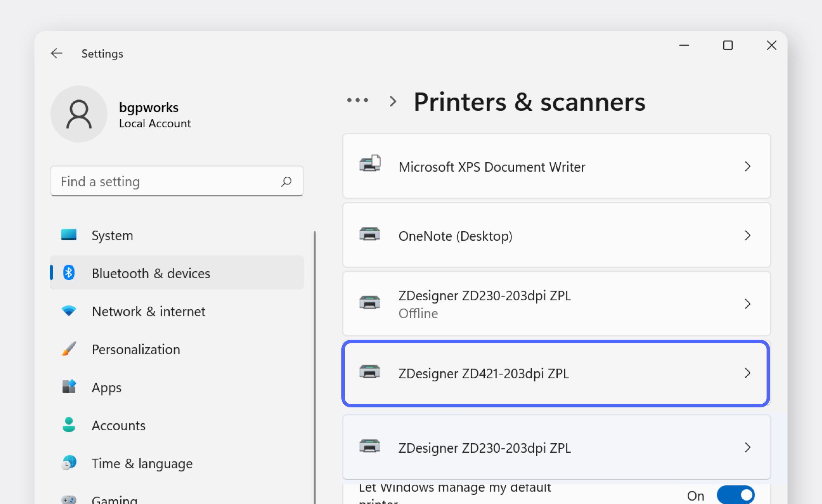822x504 pixels.
Task: Open breadcrumb ellipsis menu
Action: tap(358, 100)
